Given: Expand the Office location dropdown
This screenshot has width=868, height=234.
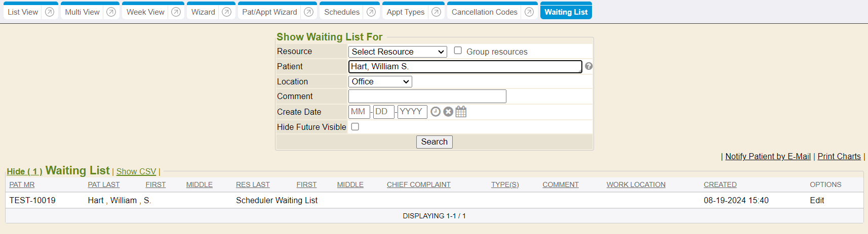Looking at the screenshot, I should [x=380, y=81].
